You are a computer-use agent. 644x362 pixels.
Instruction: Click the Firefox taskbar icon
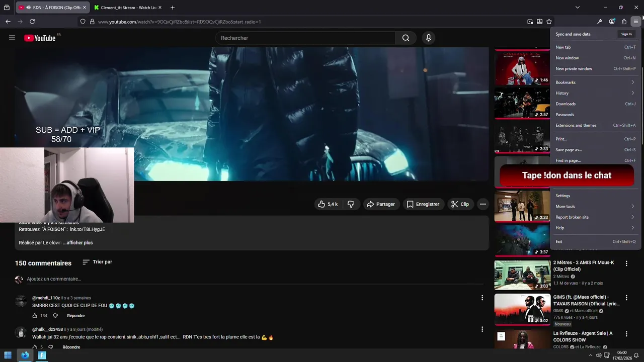(25, 355)
